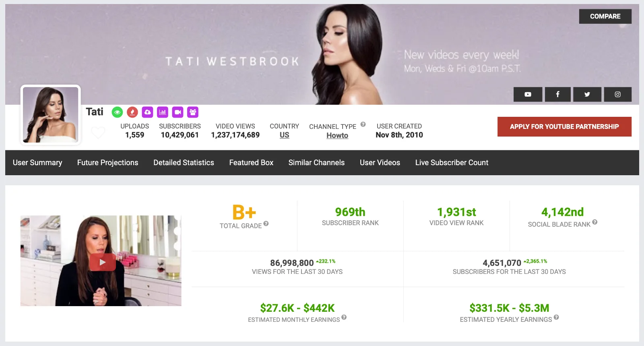
Task: Click the help icon next to Channel Type
Action: (x=363, y=124)
